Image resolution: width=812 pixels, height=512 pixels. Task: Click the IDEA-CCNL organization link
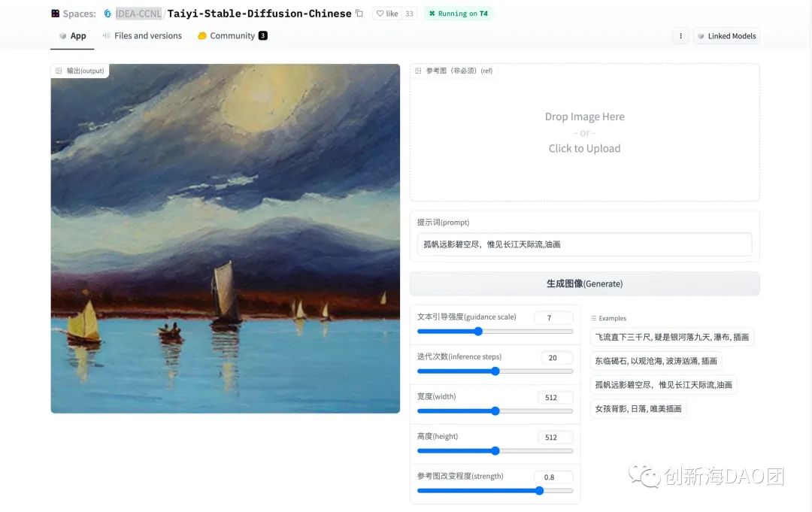coord(138,14)
